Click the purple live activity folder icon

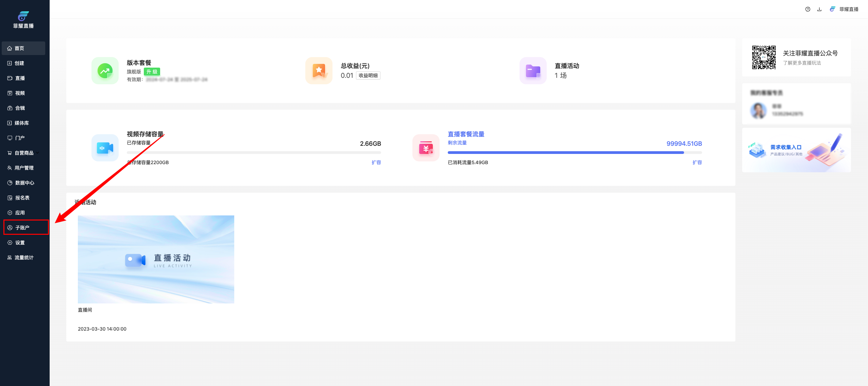point(533,71)
